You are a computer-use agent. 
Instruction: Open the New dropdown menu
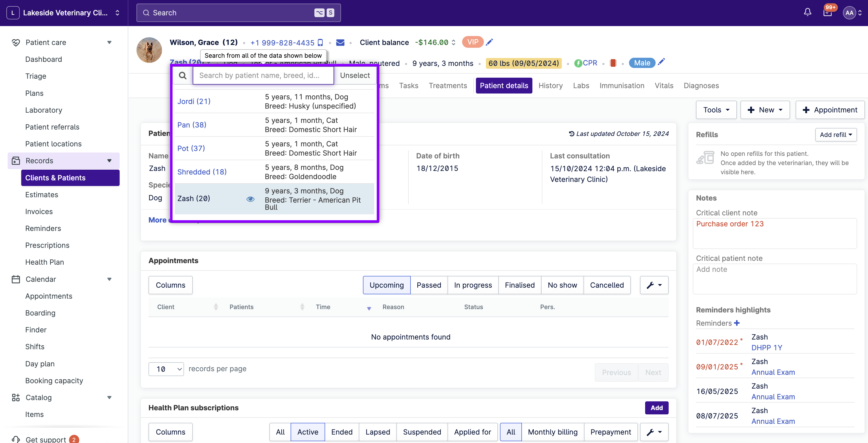(x=765, y=110)
